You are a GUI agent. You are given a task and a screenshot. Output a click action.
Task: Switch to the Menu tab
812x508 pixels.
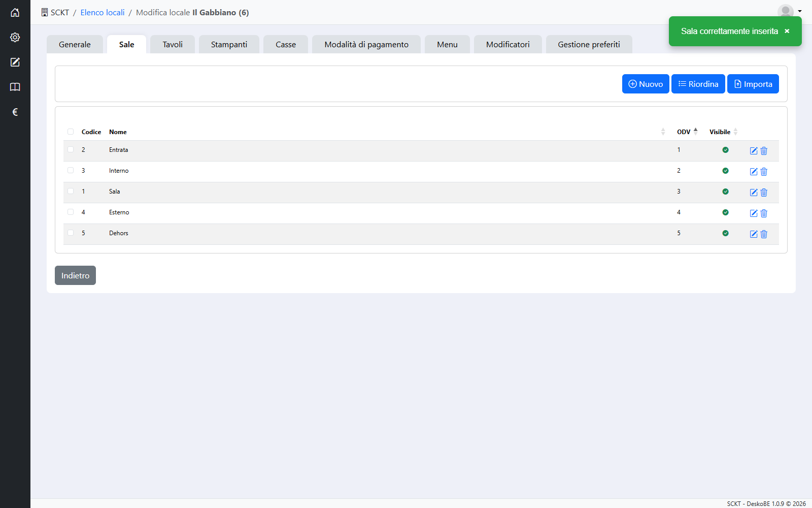click(447, 44)
